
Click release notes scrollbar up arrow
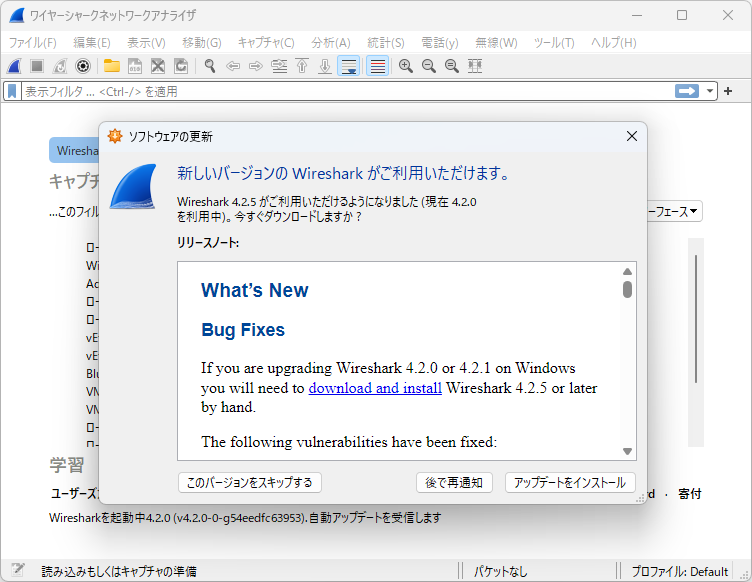[627, 271]
